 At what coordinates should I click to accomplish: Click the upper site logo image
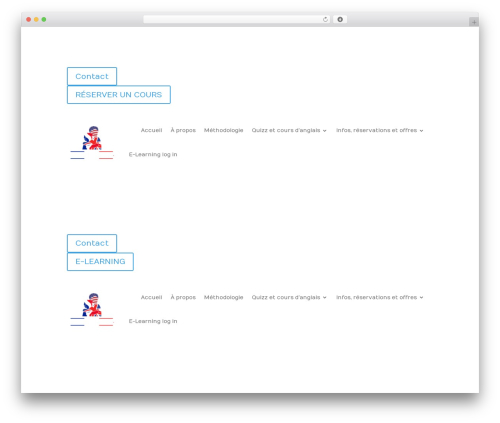[x=92, y=142]
